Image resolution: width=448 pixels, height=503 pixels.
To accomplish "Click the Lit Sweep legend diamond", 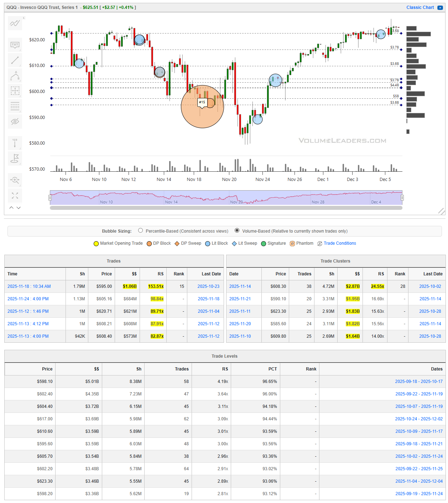I will click(x=234, y=244).
